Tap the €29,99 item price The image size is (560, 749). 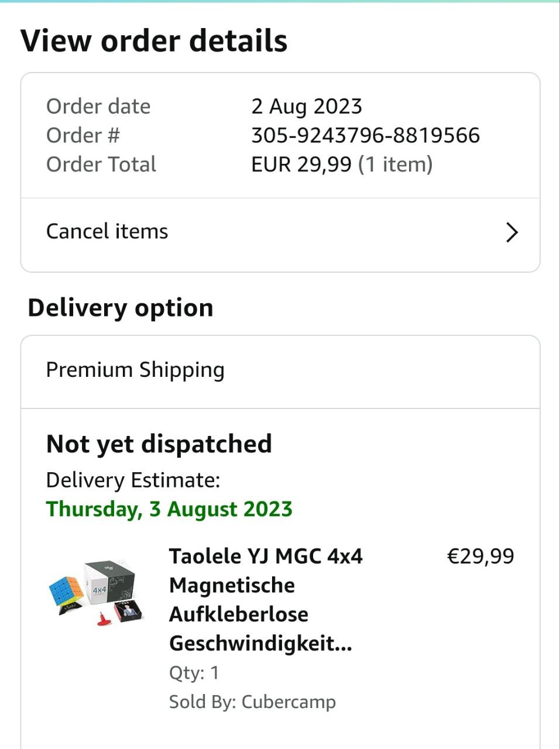tap(480, 556)
